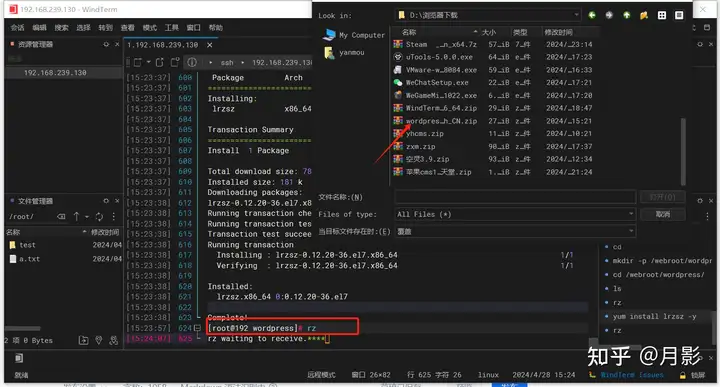Viewport: 720px width, 387px height.
Task: Click session info icon in terminal toolbar
Action: point(192,62)
